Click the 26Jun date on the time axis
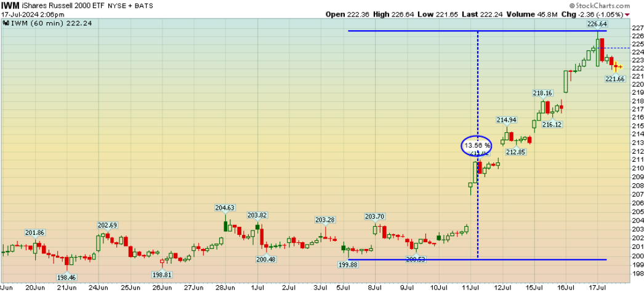This screenshot has width=644, height=292. 163,287
